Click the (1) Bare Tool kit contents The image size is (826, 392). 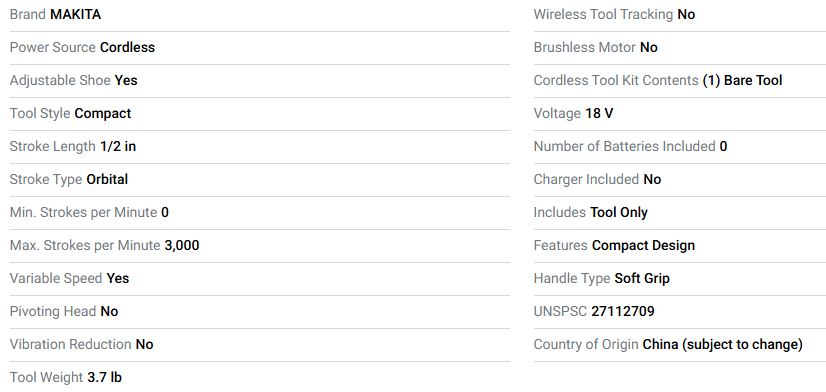click(742, 81)
